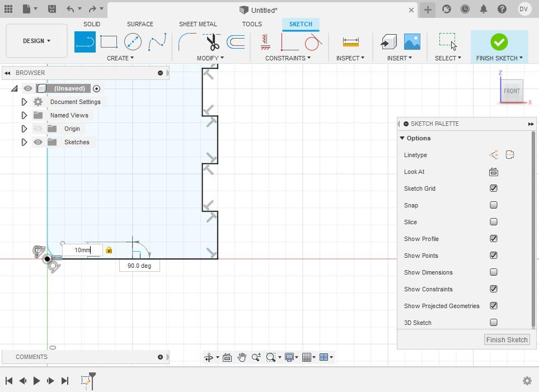Enable the Show Dimensions checkbox
This screenshot has height=392, width=539.
coord(493,272)
